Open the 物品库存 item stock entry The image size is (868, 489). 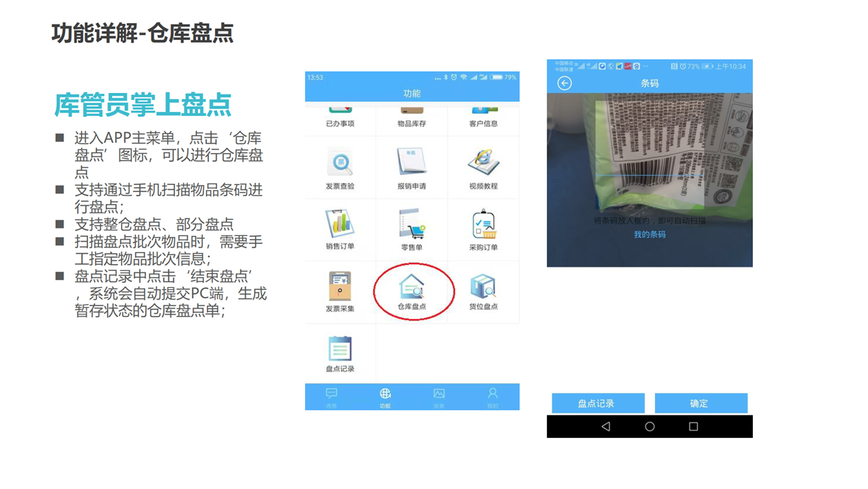411,117
